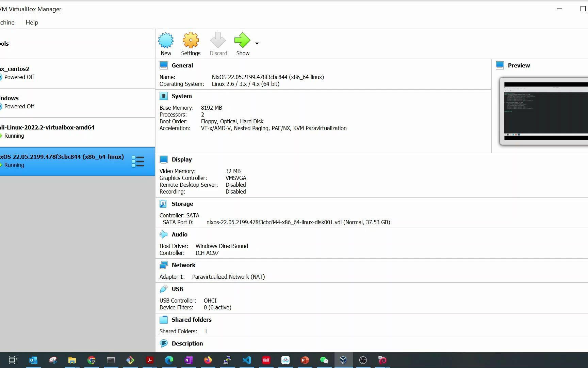Screen dimensions: 588x368
Task: Click the green Show arrow icon
Action: (242, 40)
